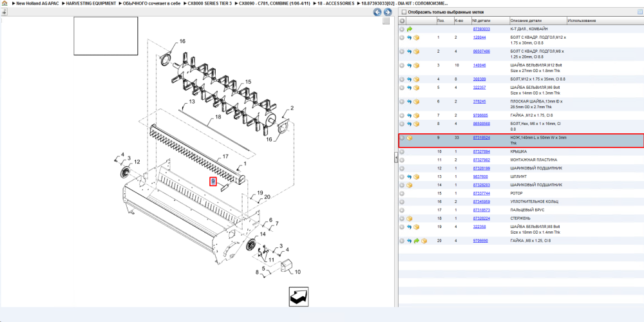
Task: Click green arrow on 9706696 row
Action: tap(417, 241)
